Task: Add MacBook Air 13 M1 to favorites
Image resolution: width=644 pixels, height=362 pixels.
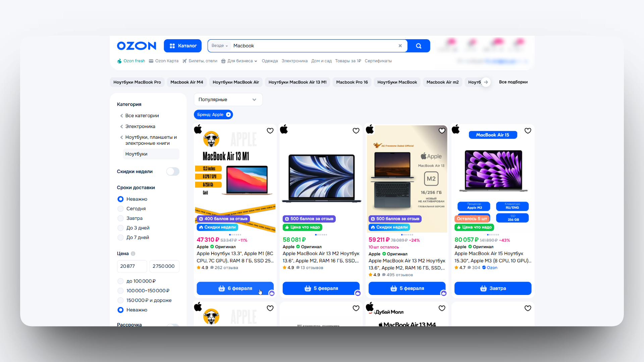Action: pyautogui.click(x=270, y=131)
